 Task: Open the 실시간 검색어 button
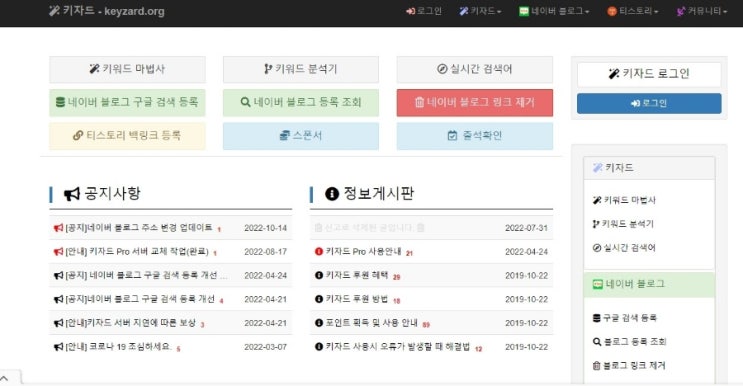click(475, 69)
